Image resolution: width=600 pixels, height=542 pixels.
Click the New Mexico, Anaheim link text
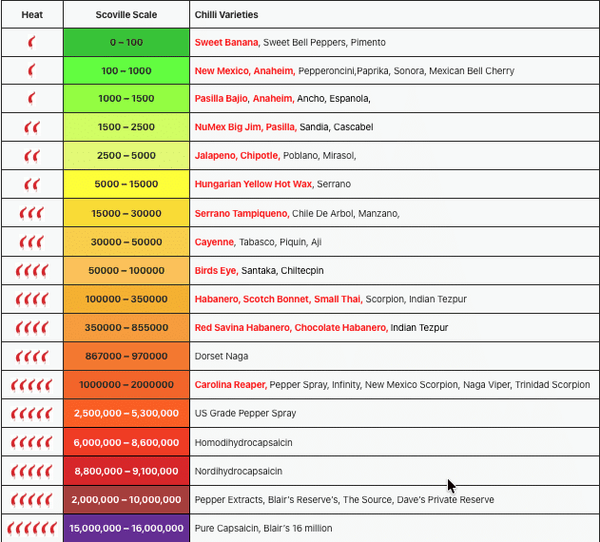coord(245,71)
